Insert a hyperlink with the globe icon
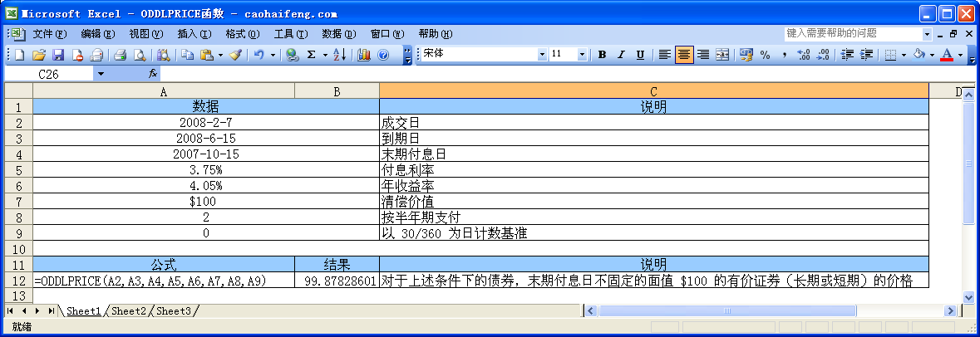 point(292,55)
